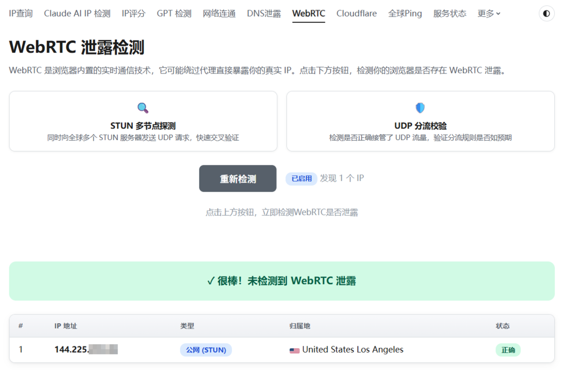Screen dimensions: 588x377
Task: Click the WebRTC 泄露检测 page heading
Action: [77, 47]
